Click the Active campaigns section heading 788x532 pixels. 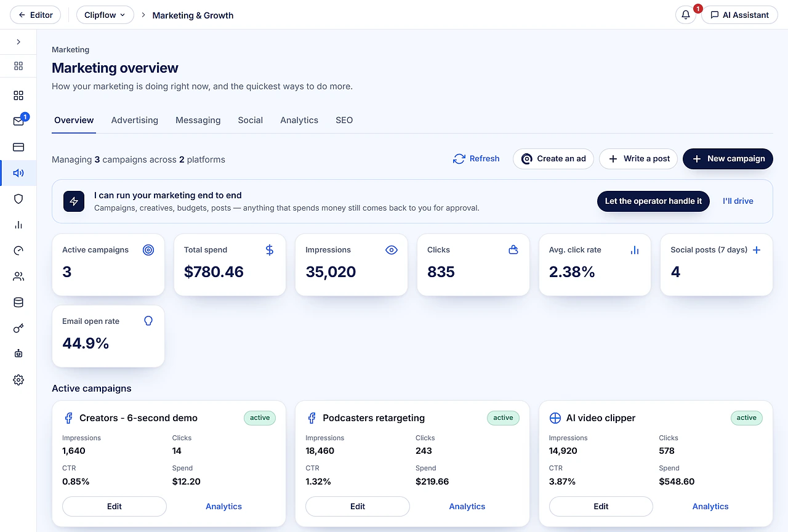pos(92,389)
